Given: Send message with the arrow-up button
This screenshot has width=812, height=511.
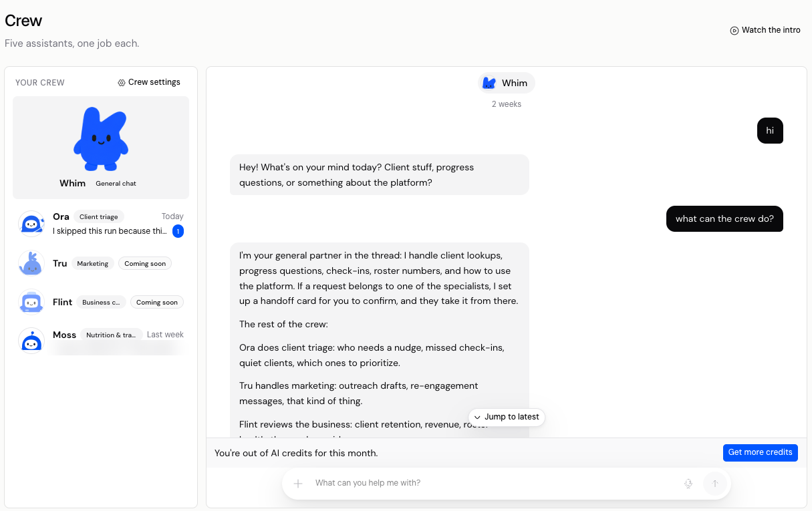Looking at the screenshot, I should (715, 484).
